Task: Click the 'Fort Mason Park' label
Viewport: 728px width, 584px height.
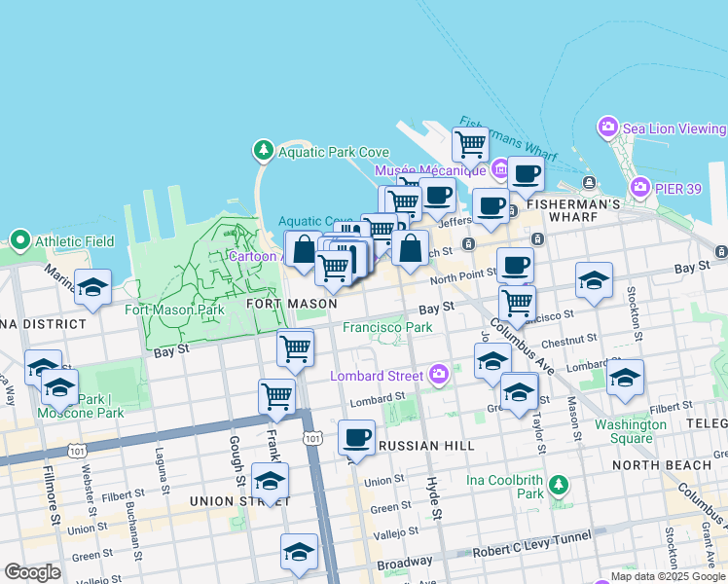Action: pyautogui.click(x=174, y=310)
